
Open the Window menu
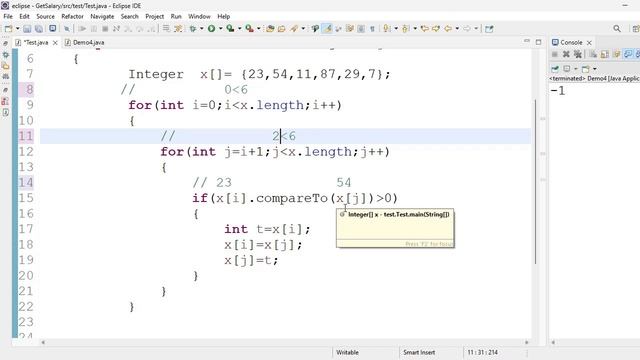pos(199,16)
